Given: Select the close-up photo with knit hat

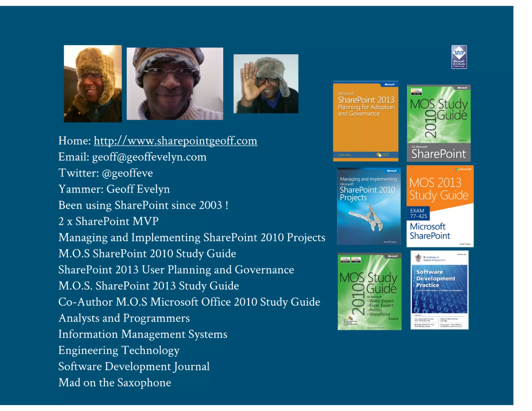Looking at the screenshot, I should coord(175,84).
